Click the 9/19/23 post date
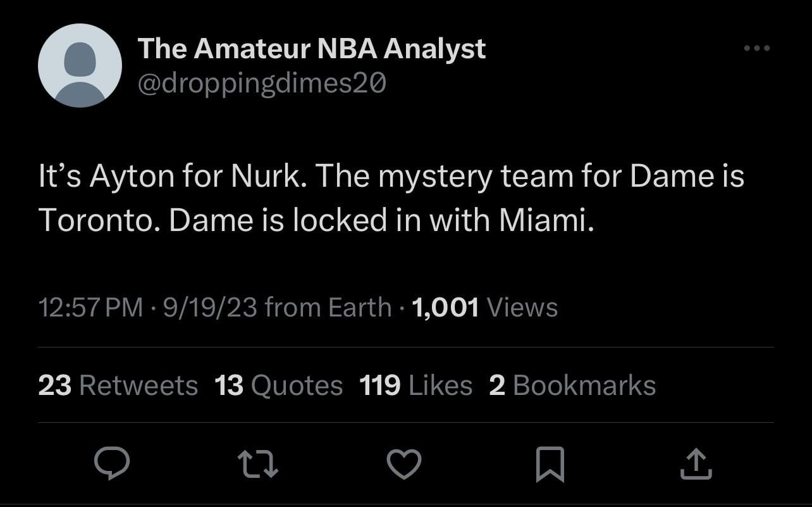The height and width of the screenshot is (507, 812). point(209,308)
